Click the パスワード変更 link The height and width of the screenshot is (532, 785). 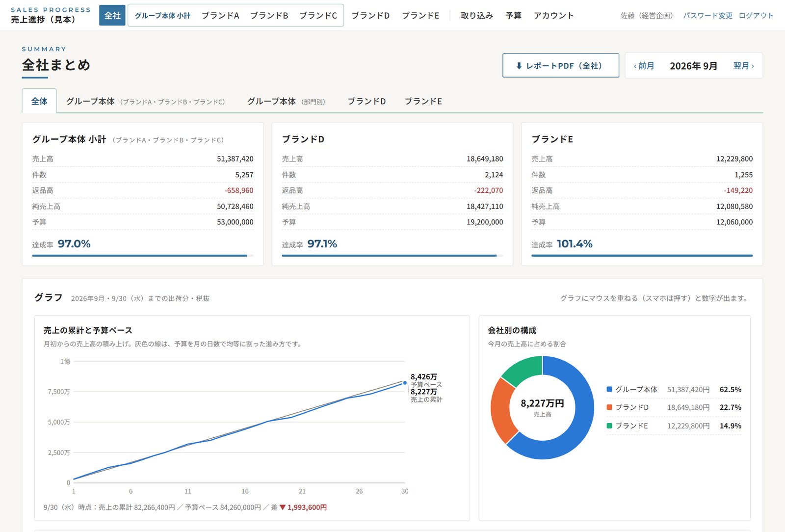tap(707, 15)
